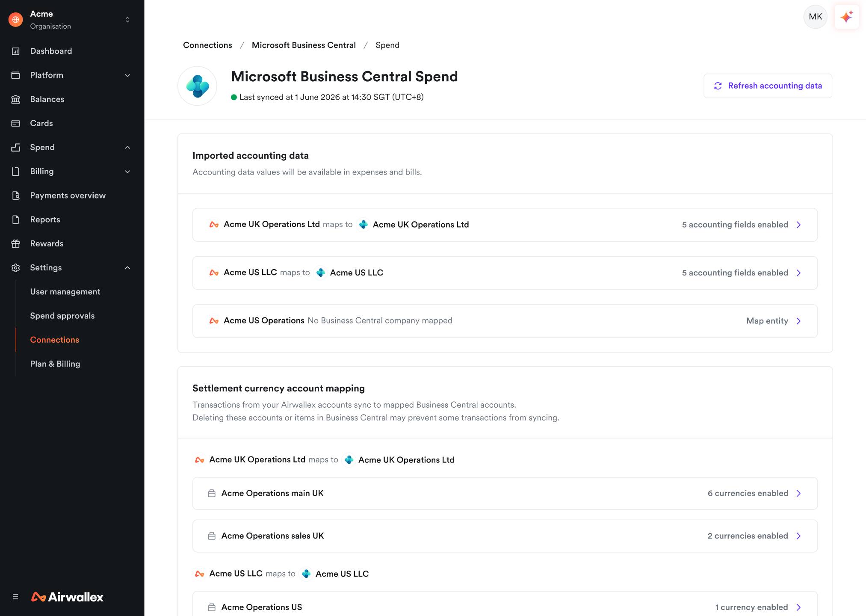Click the Acme organisation globe logo
Viewport: 866px width, 616px height.
16,20
